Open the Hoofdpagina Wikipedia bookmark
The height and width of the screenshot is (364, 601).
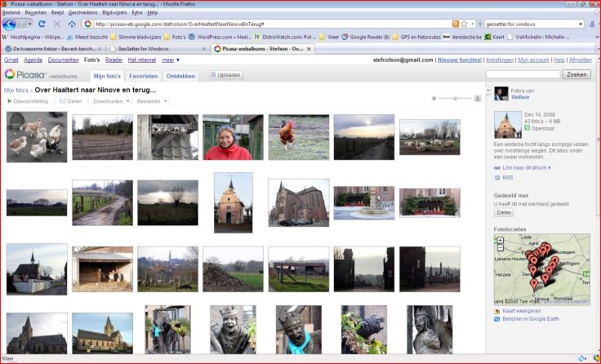pyautogui.click(x=33, y=38)
